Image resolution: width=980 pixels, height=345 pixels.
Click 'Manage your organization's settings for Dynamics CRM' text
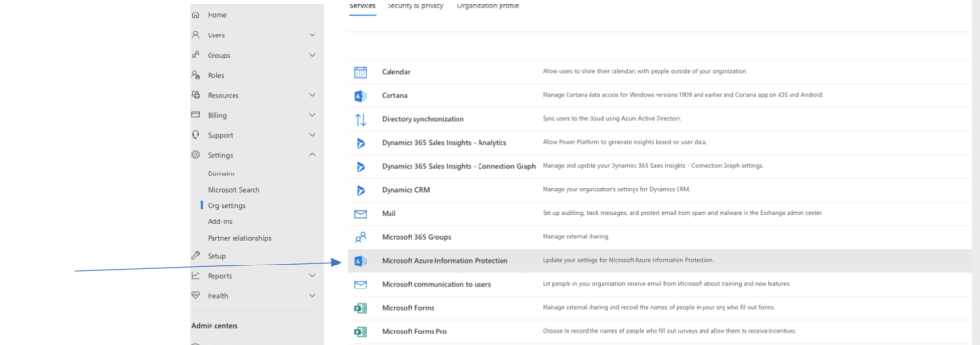tap(616, 190)
